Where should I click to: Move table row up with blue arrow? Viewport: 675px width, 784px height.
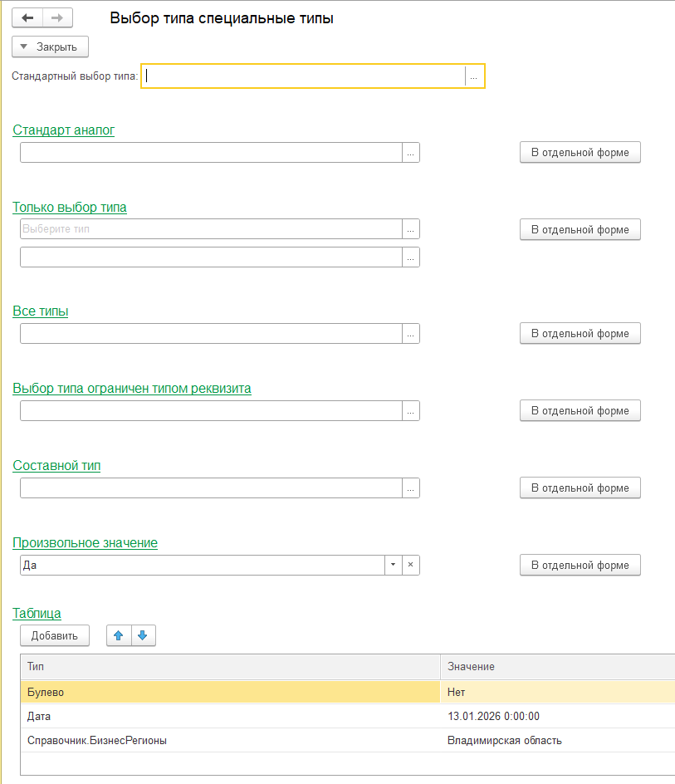119,635
